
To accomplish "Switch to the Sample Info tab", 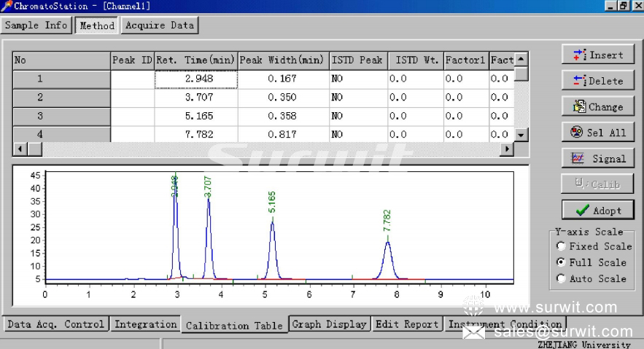I will [36, 26].
